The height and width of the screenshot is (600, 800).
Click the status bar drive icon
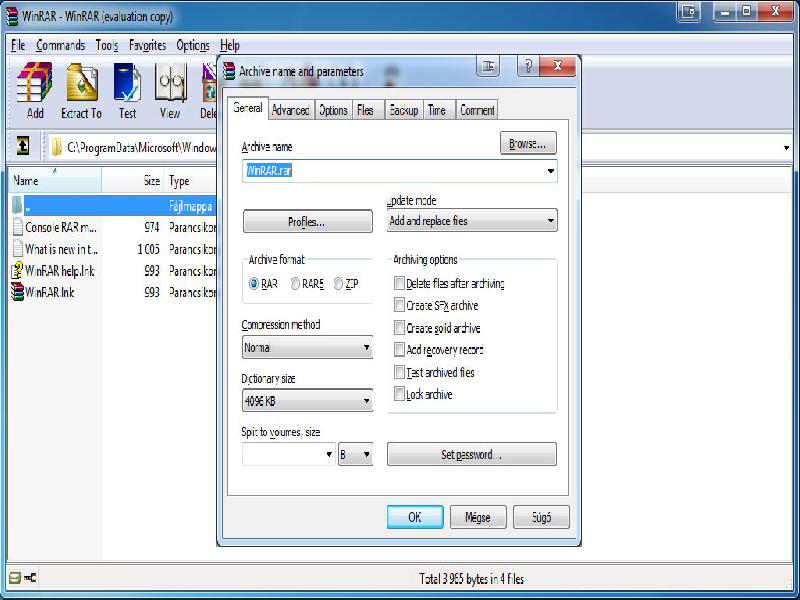[x=15, y=578]
